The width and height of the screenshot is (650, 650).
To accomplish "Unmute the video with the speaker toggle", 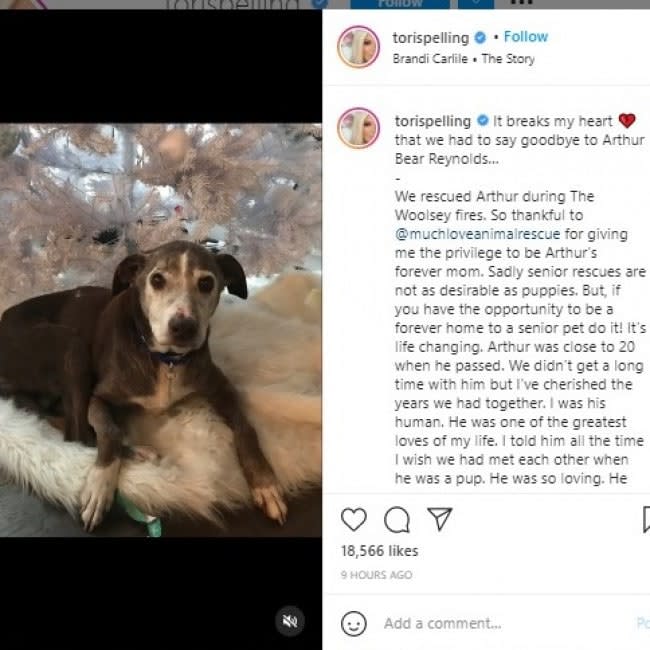I will tap(290, 621).
